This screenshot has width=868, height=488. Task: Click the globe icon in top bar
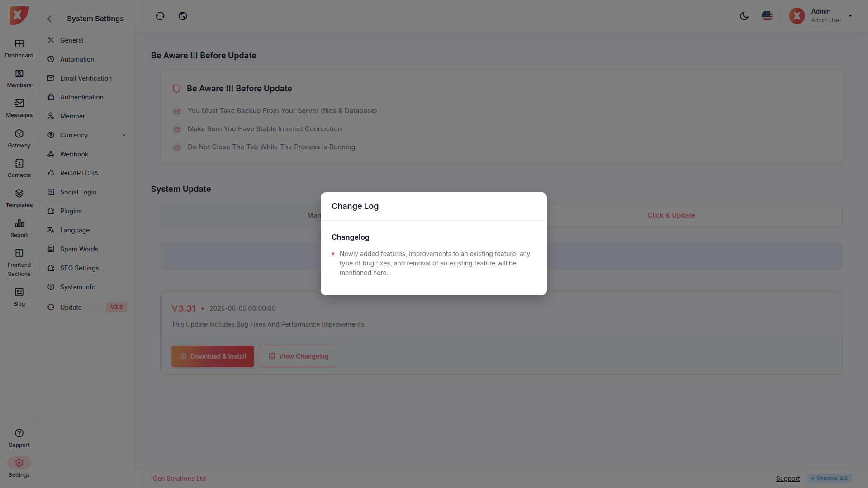pyautogui.click(x=183, y=16)
